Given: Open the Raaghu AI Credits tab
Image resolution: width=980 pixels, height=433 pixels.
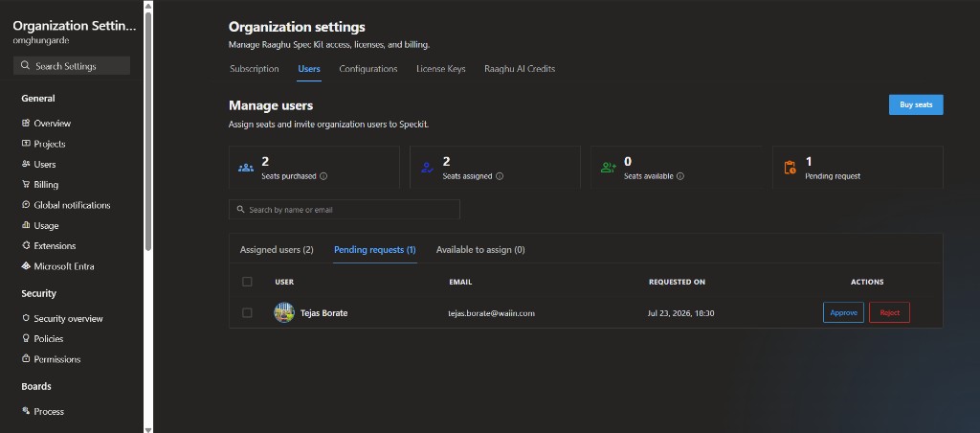Looking at the screenshot, I should pyautogui.click(x=520, y=69).
